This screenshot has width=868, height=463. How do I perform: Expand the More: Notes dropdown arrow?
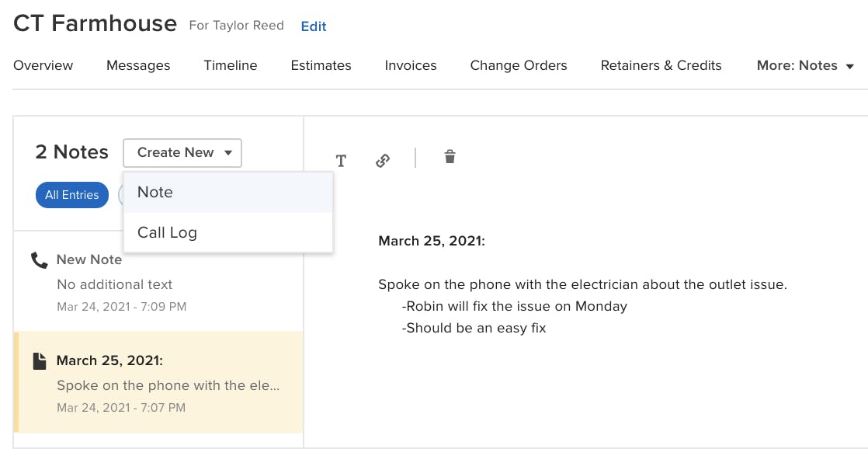click(x=849, y=67)
